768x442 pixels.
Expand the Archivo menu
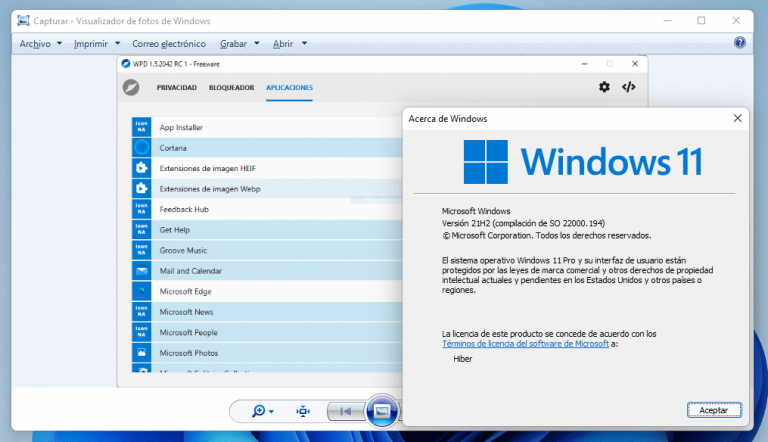click(x=40, y=44)
